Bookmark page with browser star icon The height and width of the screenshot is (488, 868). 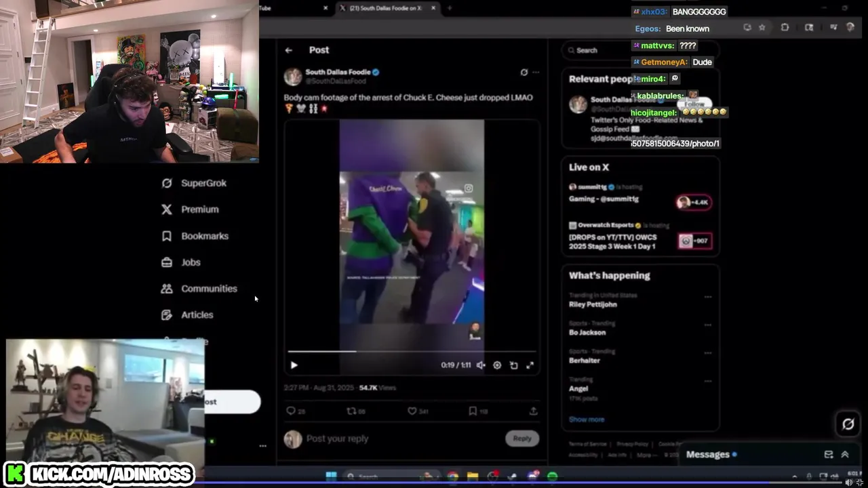pyautogui.click(x=762, y=28)
